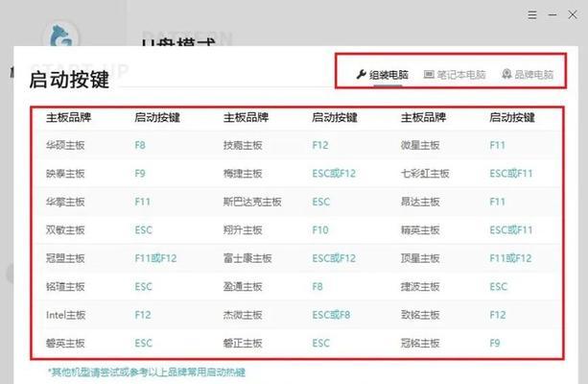Click ESC或F11 next to 七彩虹主板
This screenshot has height=384, width=588.
[x=511, y=174]
